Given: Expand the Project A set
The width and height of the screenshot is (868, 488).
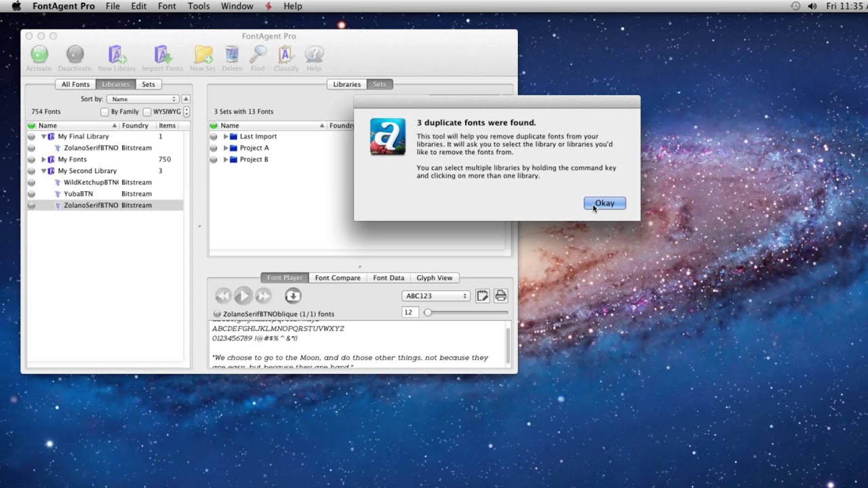Looking at the screenshot, I should click(x=226, y=148).
